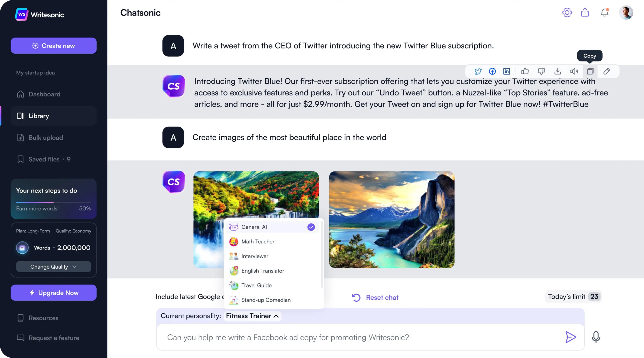The width and height of the screenshot is (644, 358).
Task: Click Upgrade Now button
Action: pyautogui.click(x=53, y=292)
